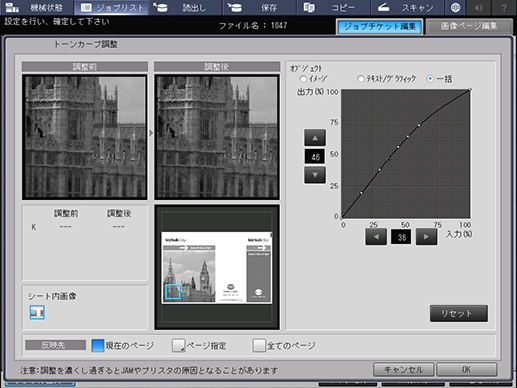Enable 全てのページ all pages option

(x=259, y=346)
